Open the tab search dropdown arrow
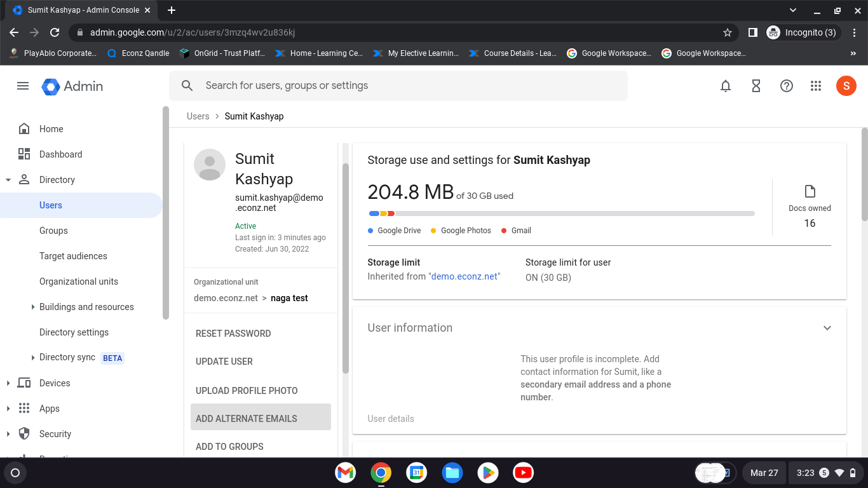 coord(792,10)
